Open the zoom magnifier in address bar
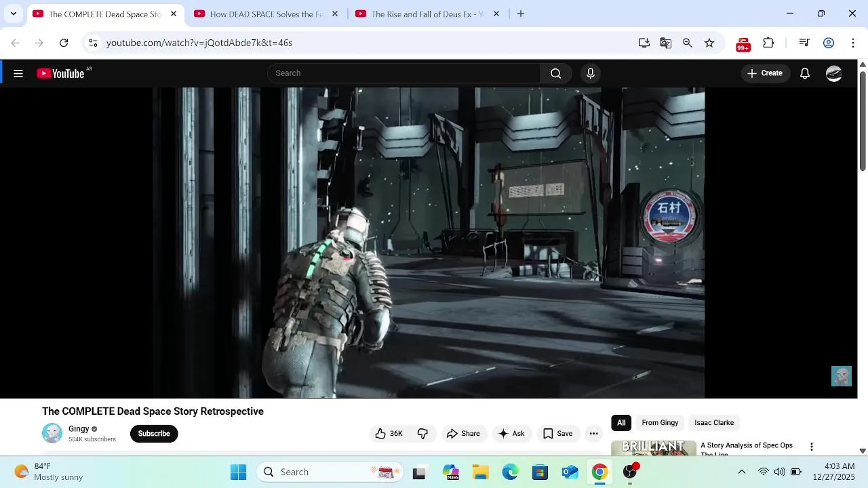 point(688,43)
